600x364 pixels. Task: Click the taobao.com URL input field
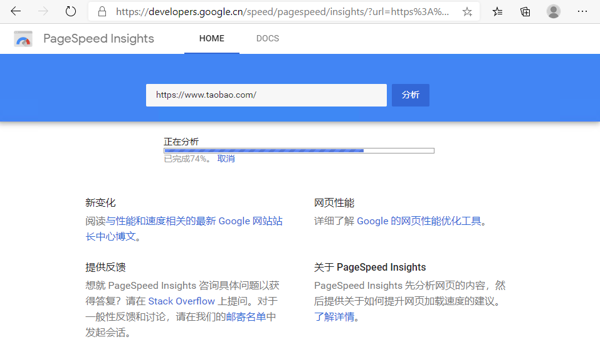coord(266,95)
